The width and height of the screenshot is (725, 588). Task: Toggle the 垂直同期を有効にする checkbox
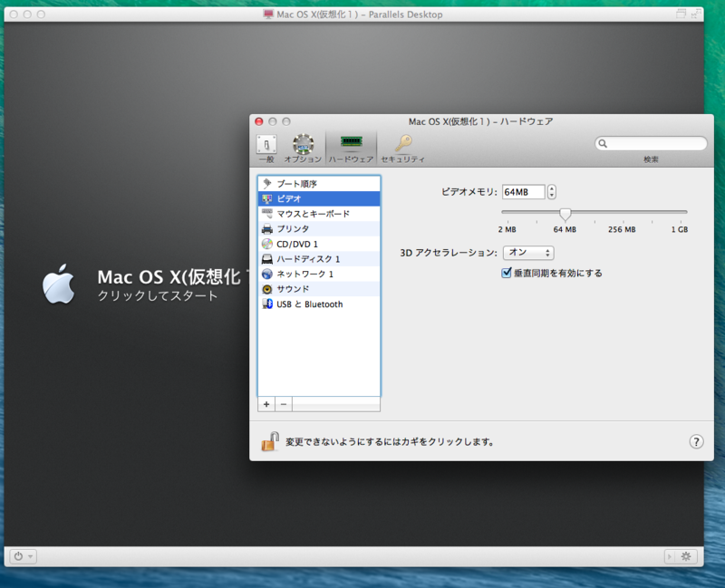tap(507, 273)
